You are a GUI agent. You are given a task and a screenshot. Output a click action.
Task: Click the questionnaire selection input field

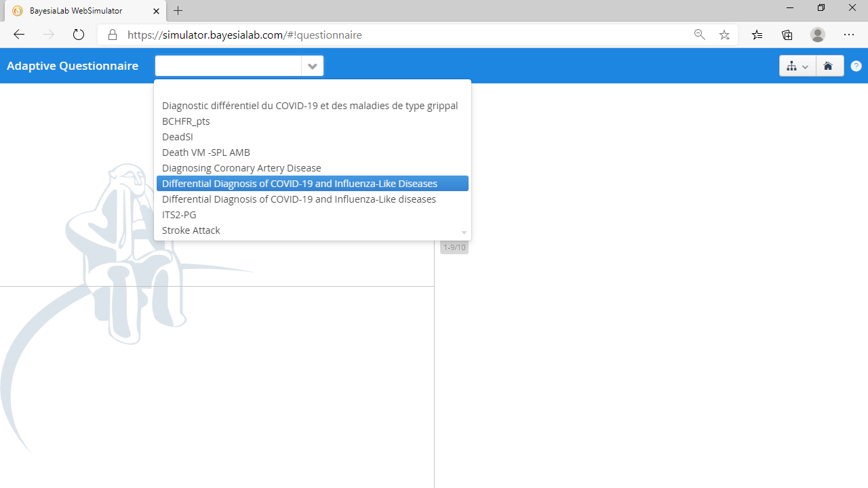229,66
